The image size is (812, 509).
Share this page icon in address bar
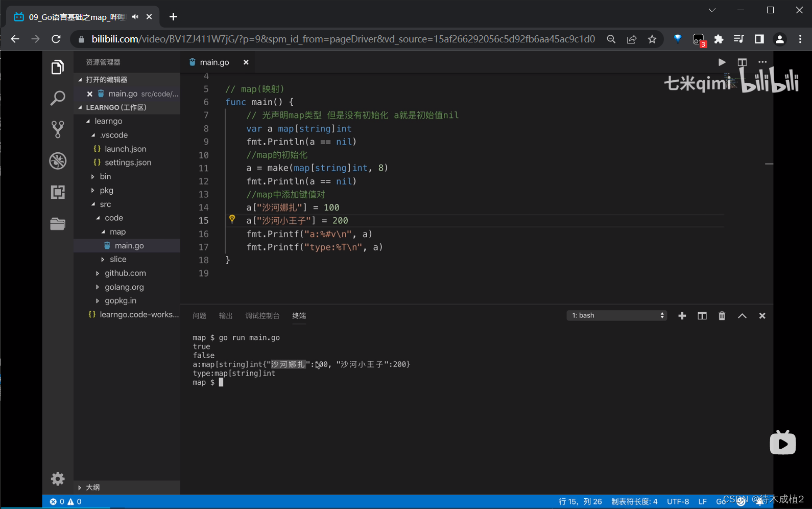pyautogui.click(x=632, y=39)
